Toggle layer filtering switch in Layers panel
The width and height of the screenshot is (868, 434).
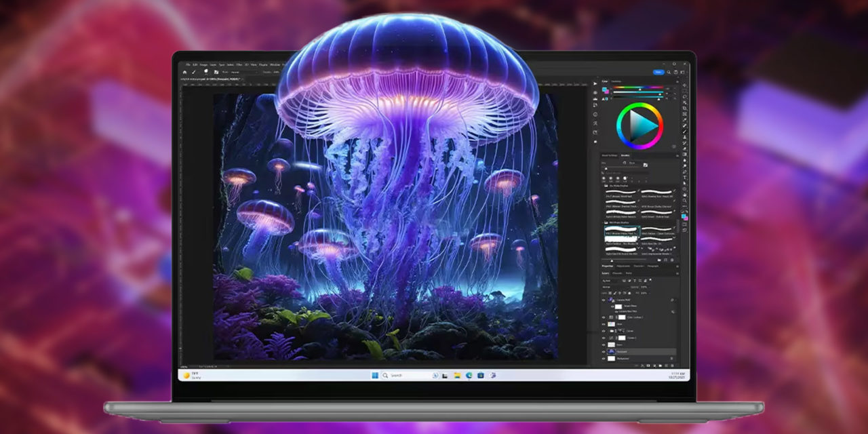coord(650,280)
